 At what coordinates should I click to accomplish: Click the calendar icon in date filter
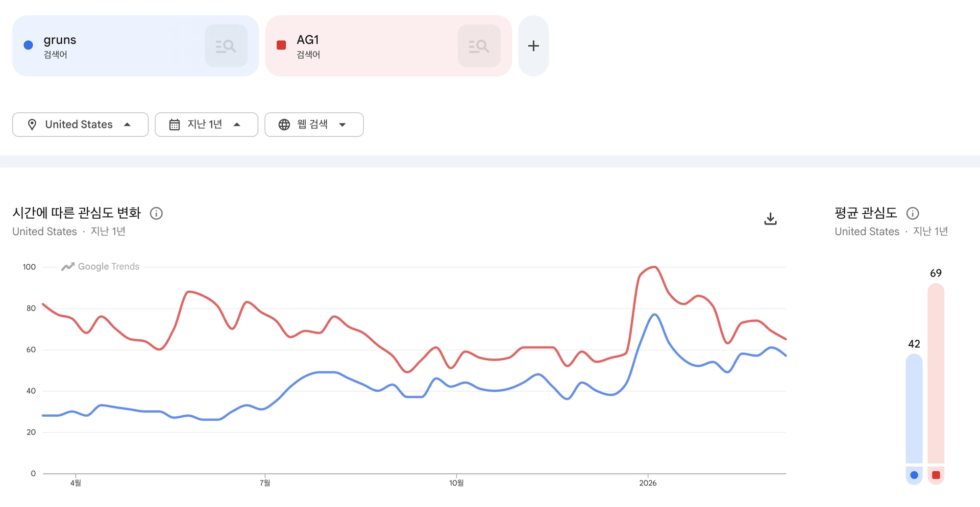174,125
